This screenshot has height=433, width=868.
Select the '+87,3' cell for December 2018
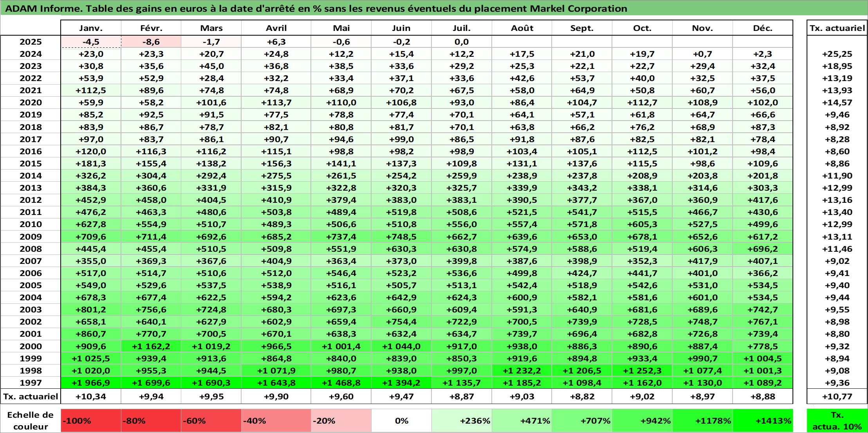(763, 127)
